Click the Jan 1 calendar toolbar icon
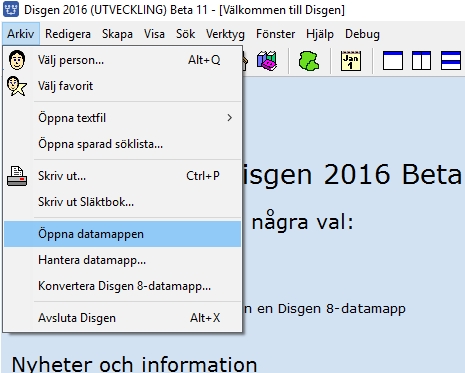The height and width of the screenshot is (373, 465). (351, 61)
